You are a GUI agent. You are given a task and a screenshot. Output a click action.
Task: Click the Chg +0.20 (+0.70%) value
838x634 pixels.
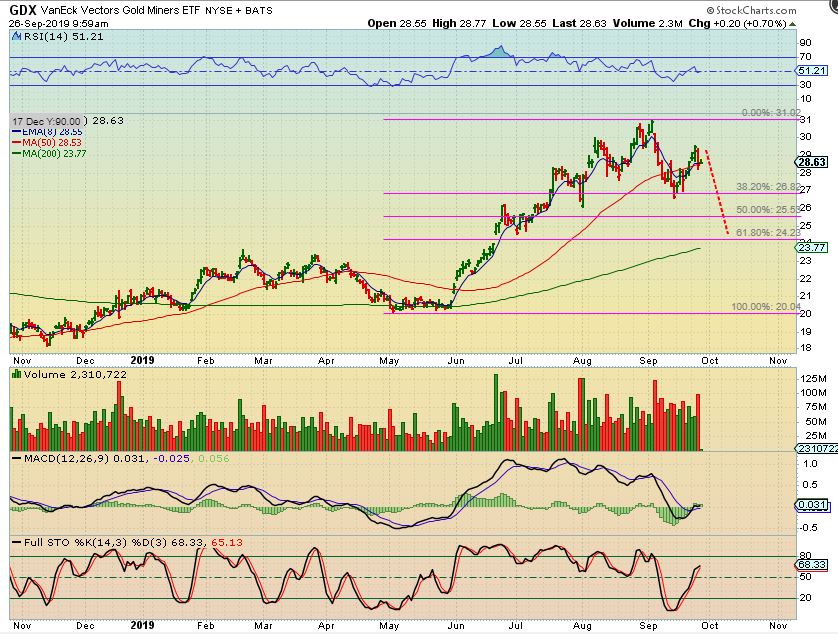738,24
